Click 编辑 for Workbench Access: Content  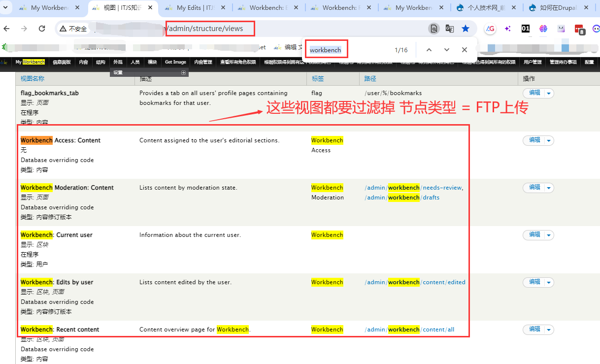click(534, 140)
